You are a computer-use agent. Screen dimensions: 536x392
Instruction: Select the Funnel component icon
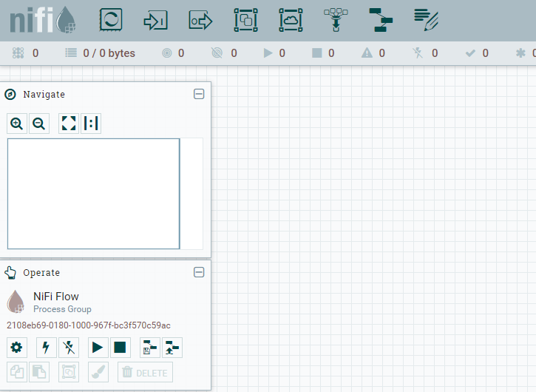[x=336, y=20]
